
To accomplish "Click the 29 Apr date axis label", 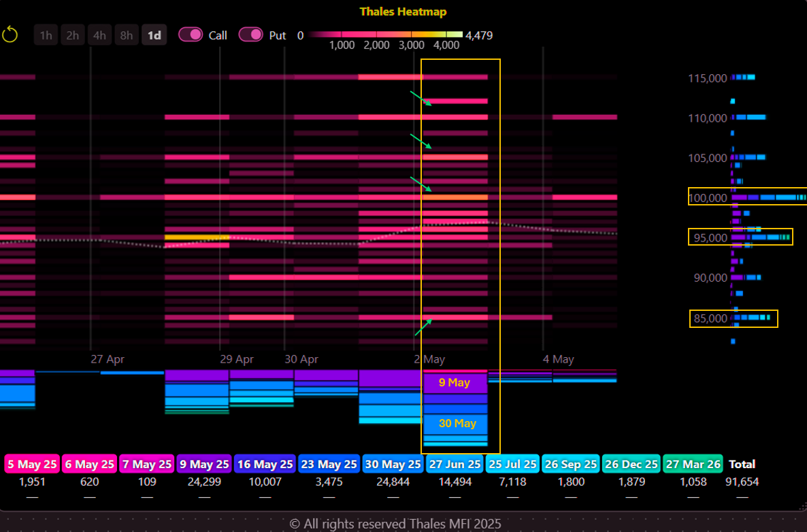I will (x=237, y=359).
